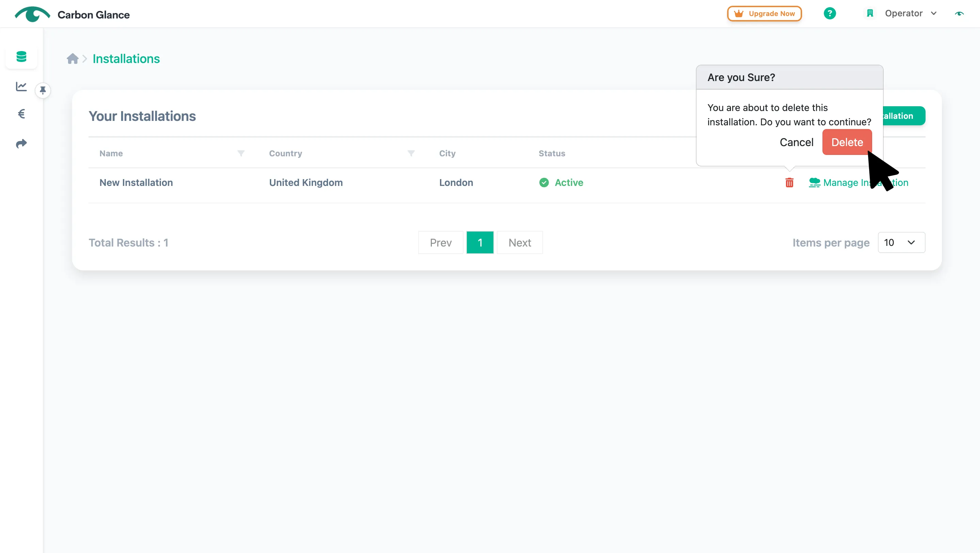Click the Prev pagination button

[x=441, y=242]
